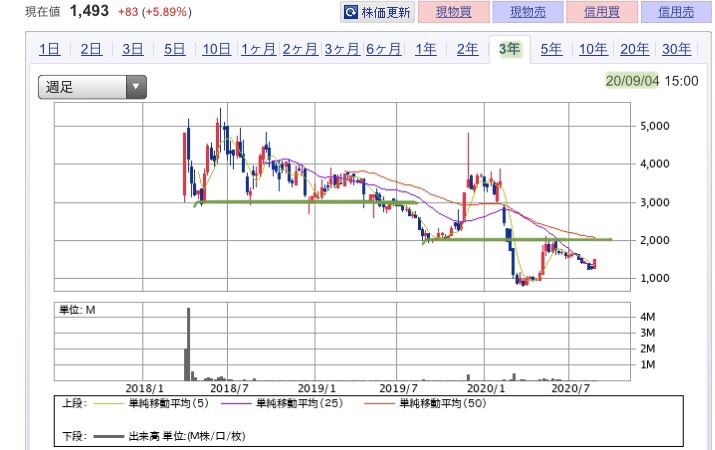Click the 単純移動平均(5) legend entry
Image resolution: width=715 pixels, height=450 pixels.
(152, 403)
